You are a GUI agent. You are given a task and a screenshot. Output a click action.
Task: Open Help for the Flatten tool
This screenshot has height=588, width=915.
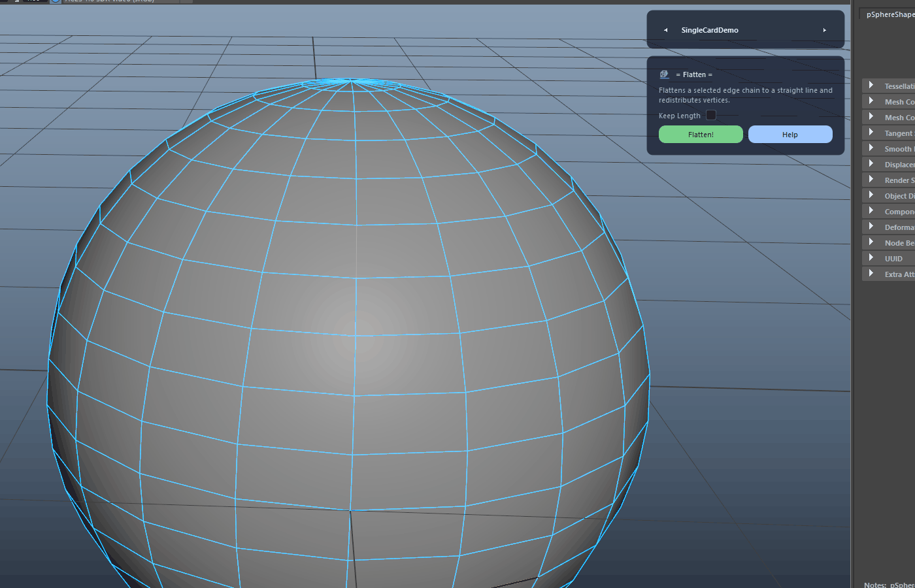coord(790,134)
